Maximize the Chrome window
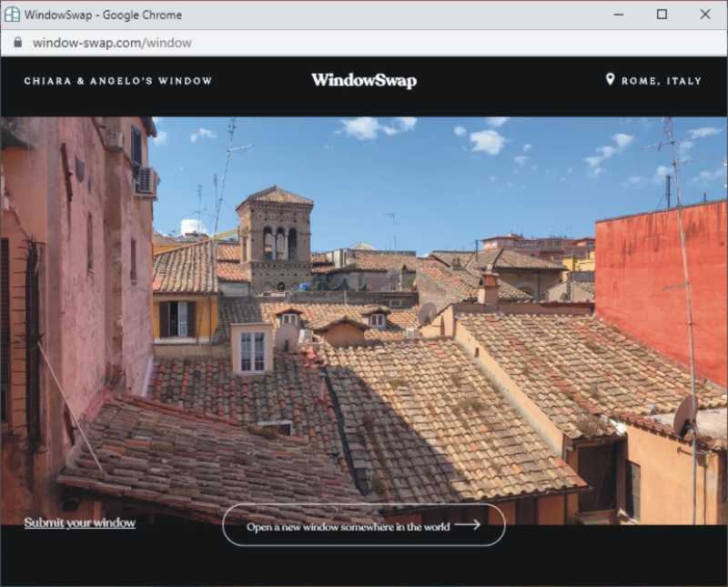The height and width of the screenshot is (587, 728). pos(662,15)
